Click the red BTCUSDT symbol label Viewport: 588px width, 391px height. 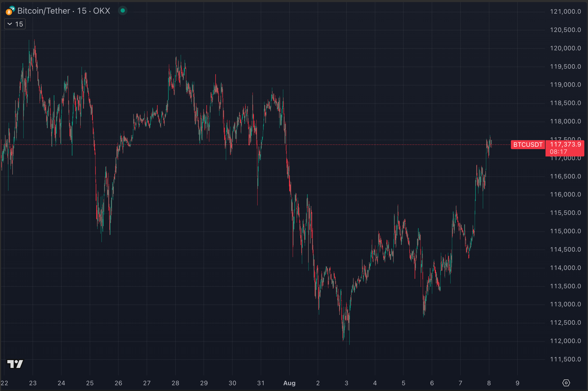tap(528, 145)
